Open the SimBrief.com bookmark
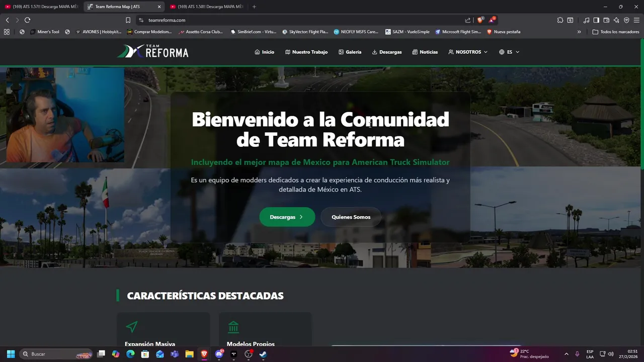Image resolution: width=644 pixels, height=362 pixels. coord(254,32)
